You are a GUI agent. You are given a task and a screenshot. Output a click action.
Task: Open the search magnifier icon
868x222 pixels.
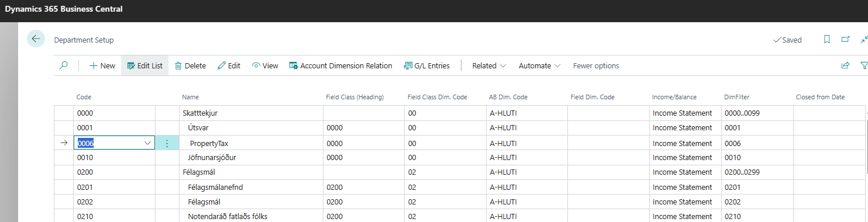pyautogui.click(x=64, y=65)
